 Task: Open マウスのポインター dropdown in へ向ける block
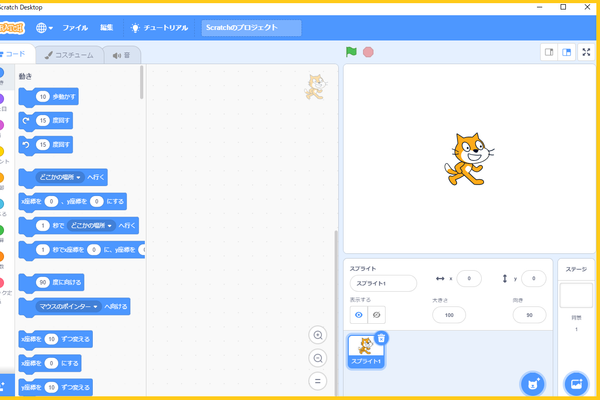68,307
